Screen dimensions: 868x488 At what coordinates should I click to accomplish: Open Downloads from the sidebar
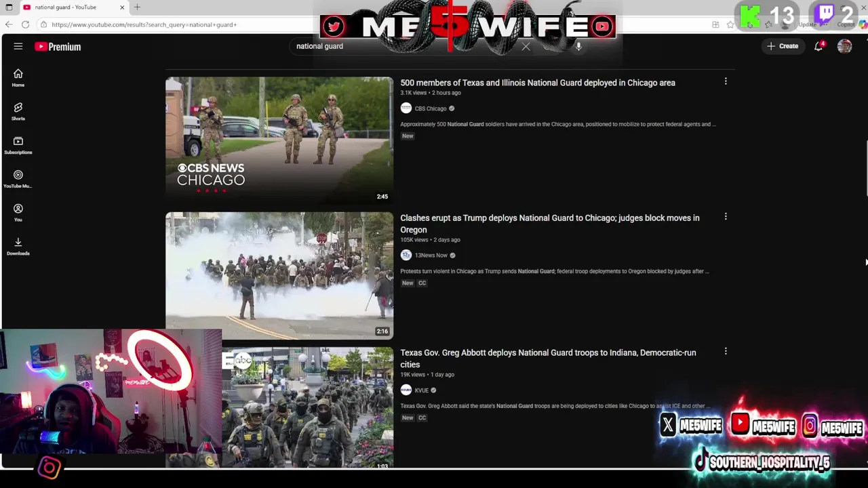point(18,247)
